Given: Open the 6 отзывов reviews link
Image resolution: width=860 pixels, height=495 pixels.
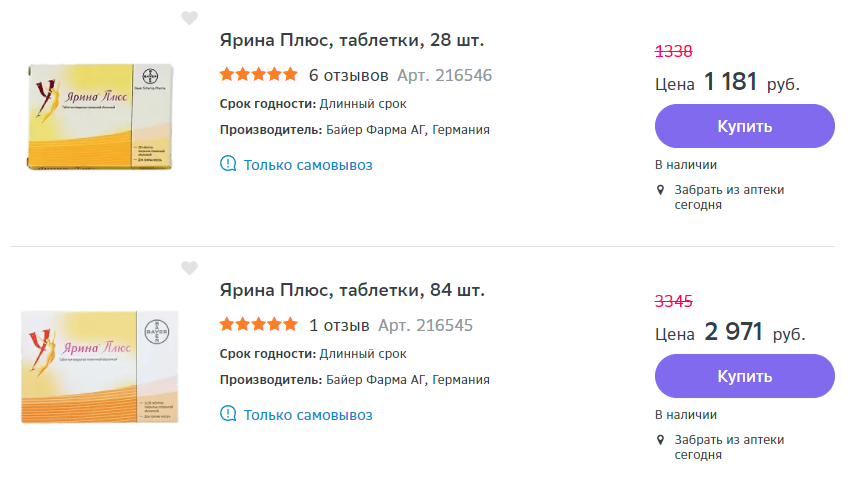Looking at the screenshot, I should pyautogui.click(x=348, y=75).
